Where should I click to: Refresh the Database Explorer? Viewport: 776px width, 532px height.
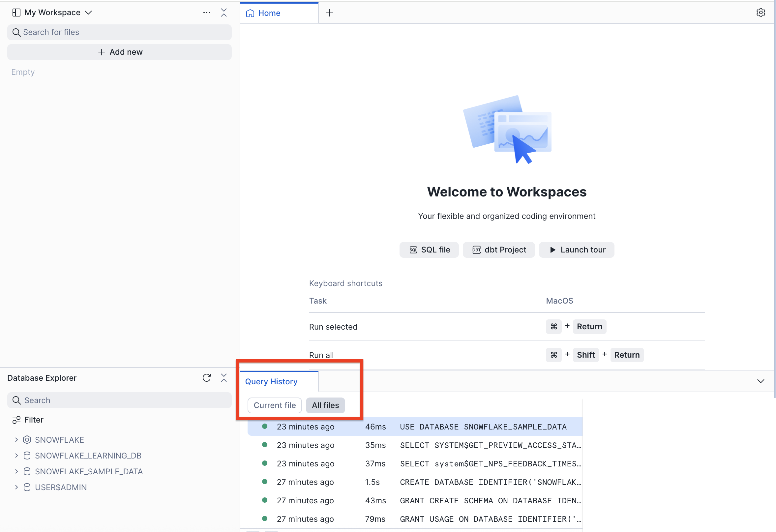tap(207, 378)
